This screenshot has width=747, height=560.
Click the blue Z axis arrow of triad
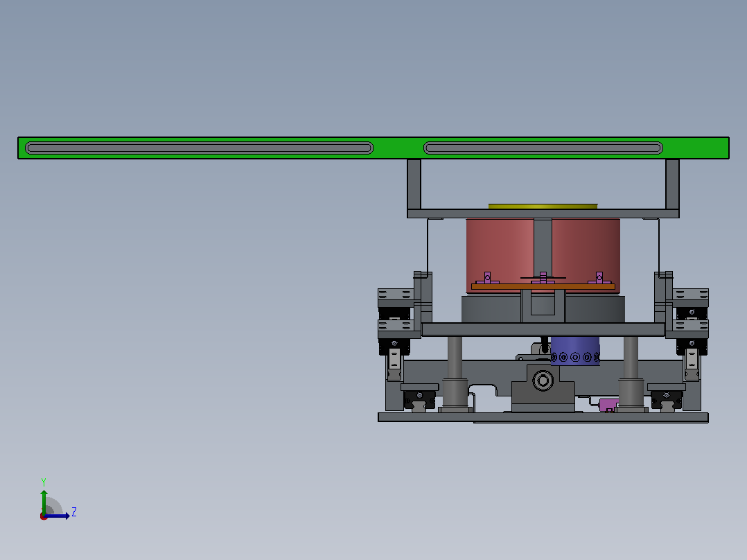tap(58, 516)
